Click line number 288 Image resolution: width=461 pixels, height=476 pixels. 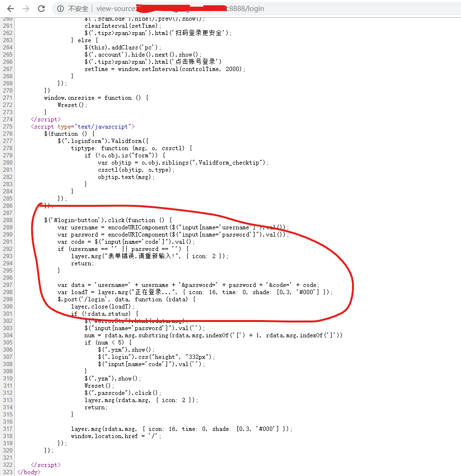pyautogui.click(x=8, y=220)
